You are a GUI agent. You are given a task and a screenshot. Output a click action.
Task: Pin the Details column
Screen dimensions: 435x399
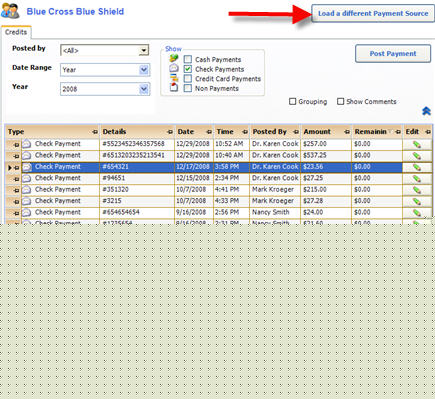point(170,132)
